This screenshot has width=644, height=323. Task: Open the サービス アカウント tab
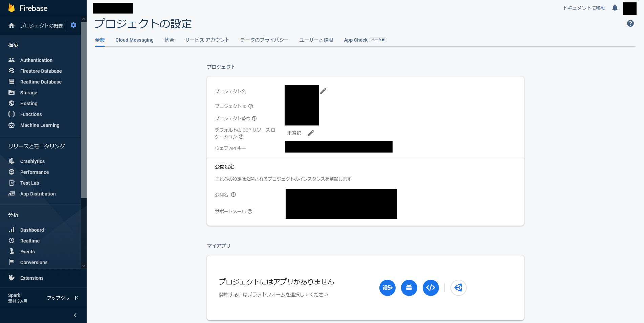(207, 40)
